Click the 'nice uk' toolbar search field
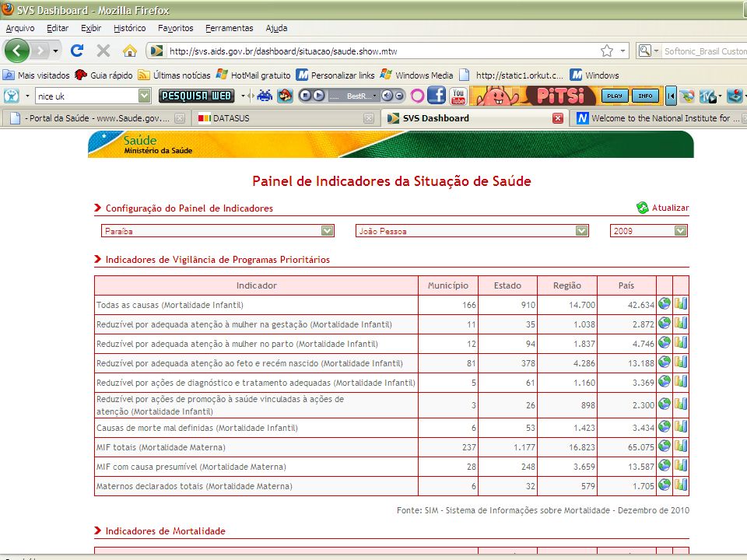The image size is (747, 560). click(86, 96)
